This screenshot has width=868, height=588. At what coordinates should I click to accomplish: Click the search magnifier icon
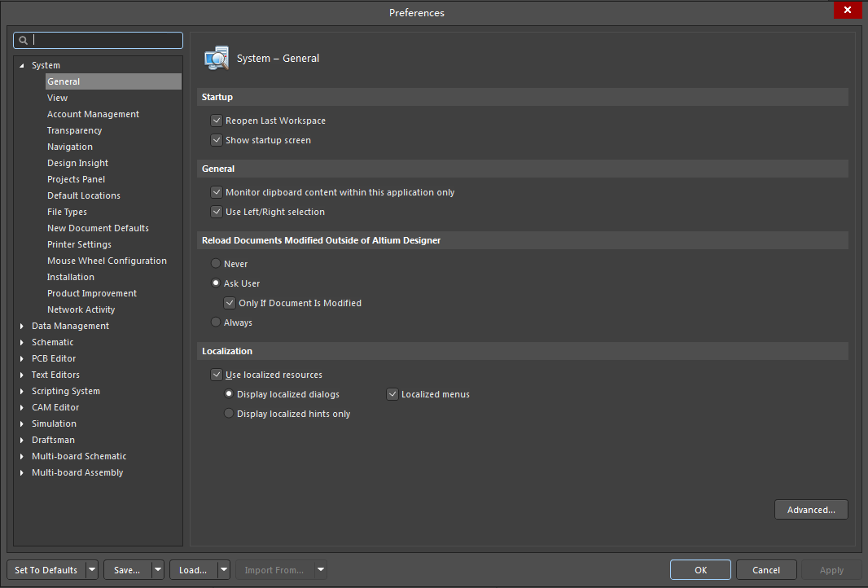[24, 41]
